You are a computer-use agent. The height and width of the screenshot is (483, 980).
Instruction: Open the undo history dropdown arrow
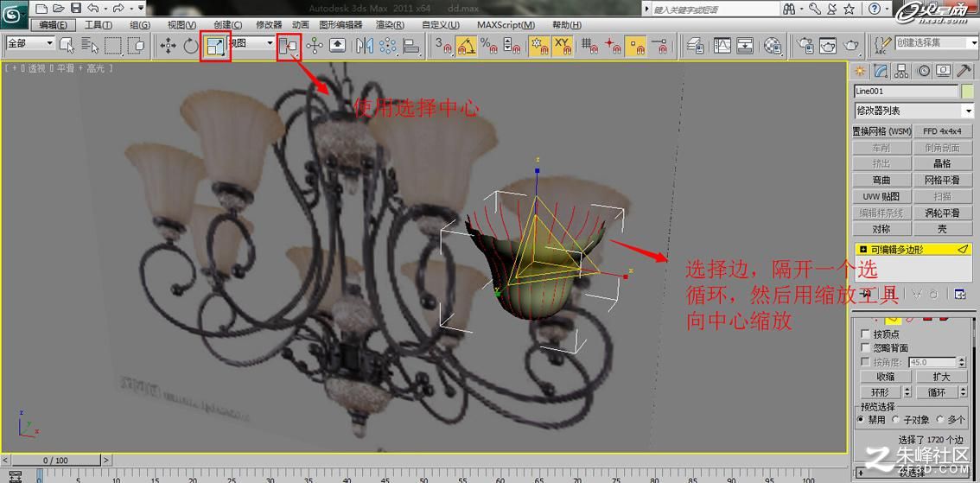pos(104,9)
